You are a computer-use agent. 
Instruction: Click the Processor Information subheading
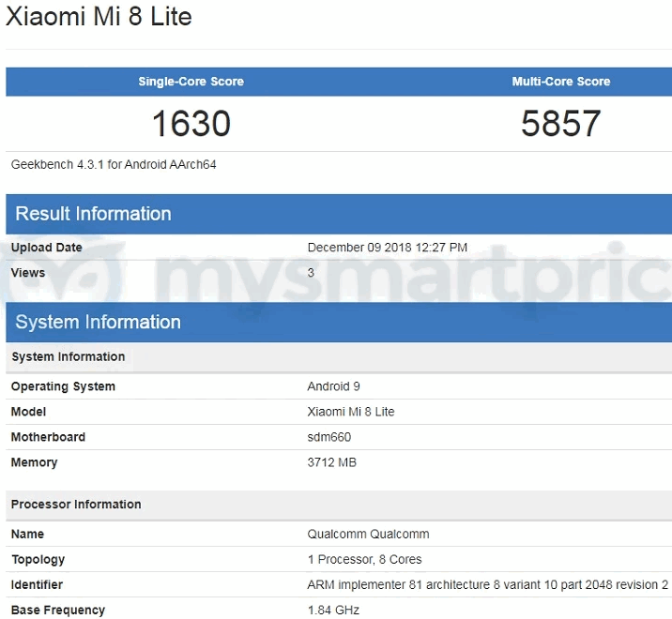pyautogui.click(x=76, y=505)
